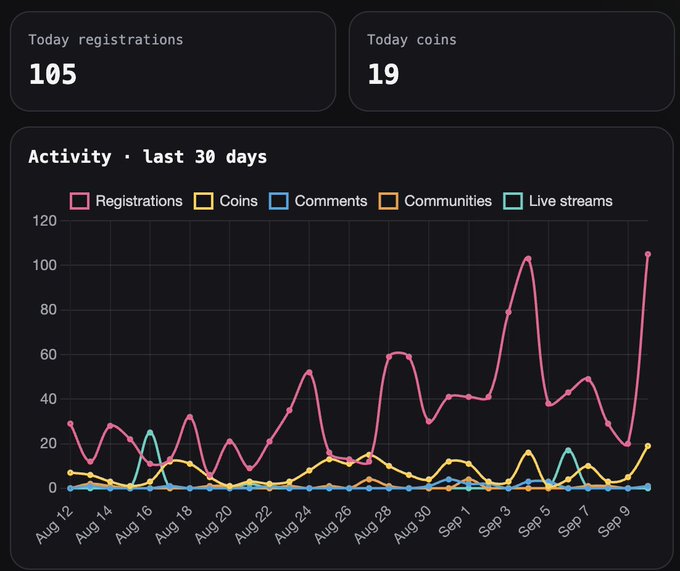Hide the Comments series via its label
The image size is (680, 571).
[331, 201]
